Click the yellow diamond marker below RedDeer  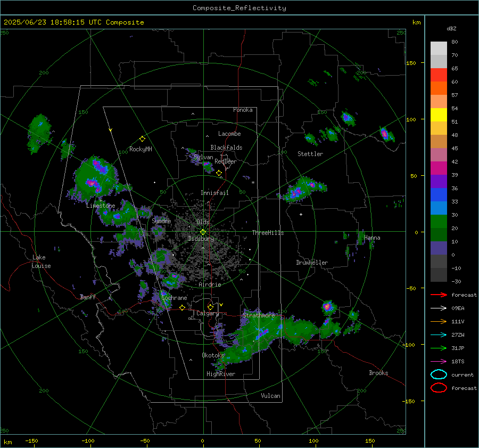(x=219, y=173)
